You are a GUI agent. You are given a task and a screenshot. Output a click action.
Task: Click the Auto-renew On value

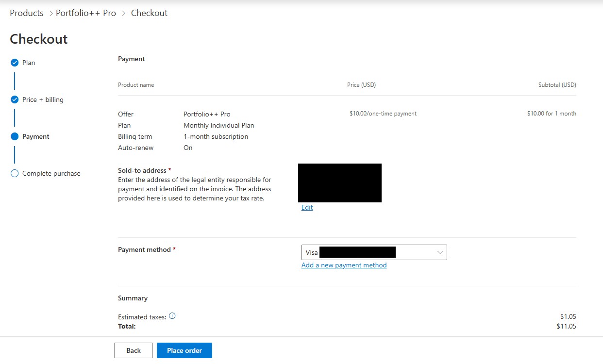coord(188,148)
